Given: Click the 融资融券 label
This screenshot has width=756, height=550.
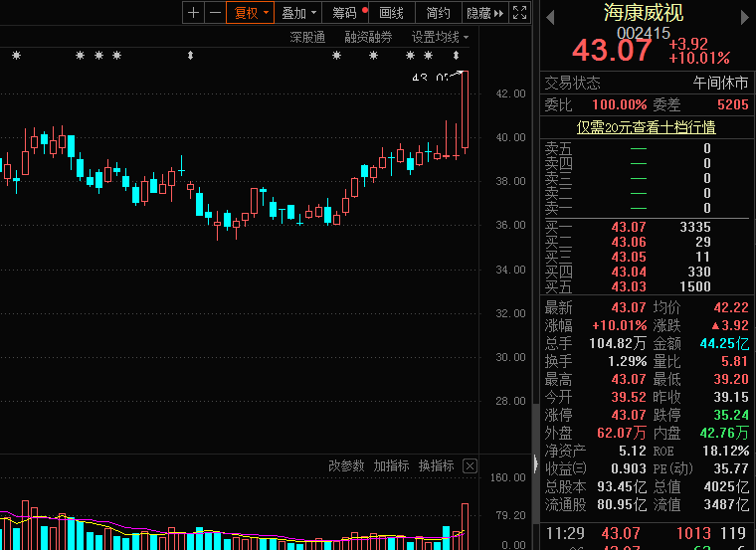Looking at the screenshot, I should coord(368,37).
